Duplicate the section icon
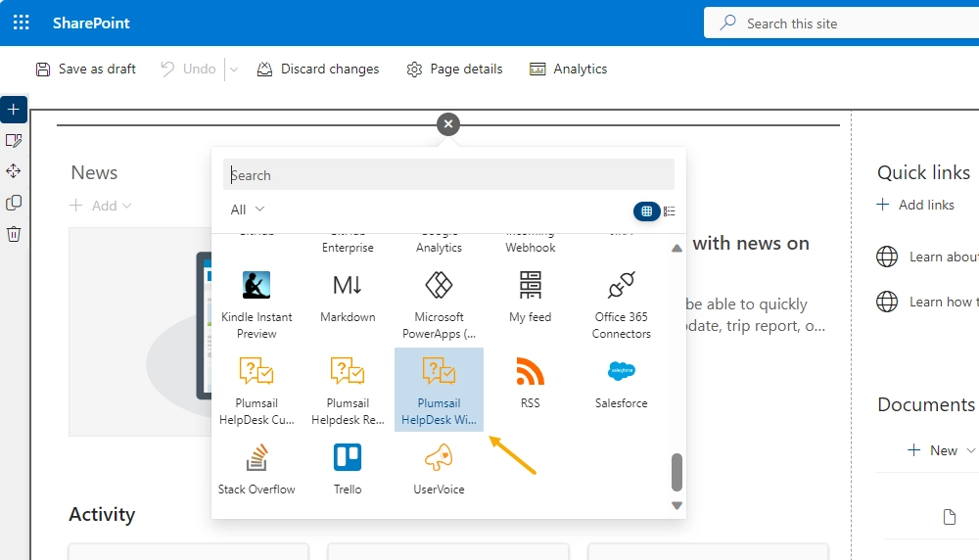This screenshot has width=979, height=560. (13, 203)
